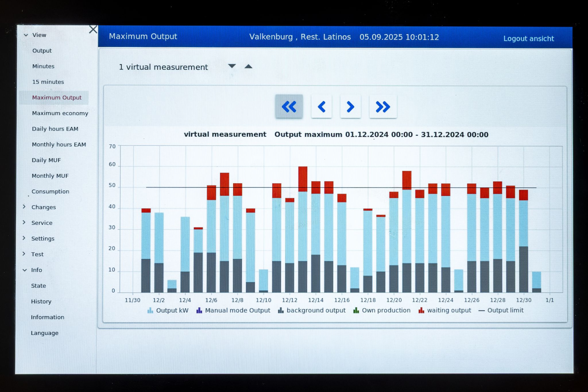Go to previous month with left arrow
The height and width of the screenshot is (392, 588).
(x=322, y=107)
